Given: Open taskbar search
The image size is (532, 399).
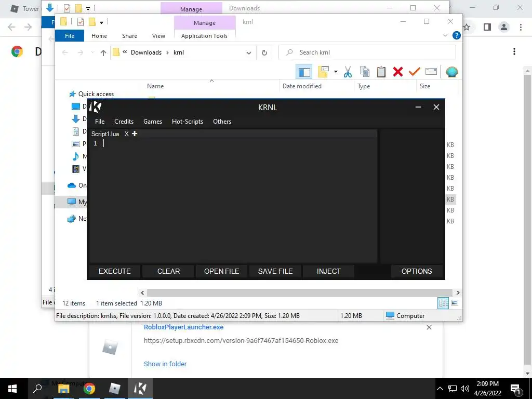Looking at the screenshot, I should 37,389.
